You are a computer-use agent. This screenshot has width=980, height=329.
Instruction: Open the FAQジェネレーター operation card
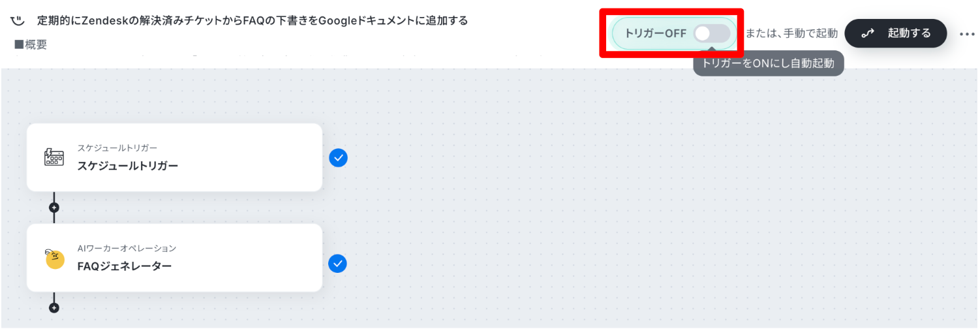[174, 258]
